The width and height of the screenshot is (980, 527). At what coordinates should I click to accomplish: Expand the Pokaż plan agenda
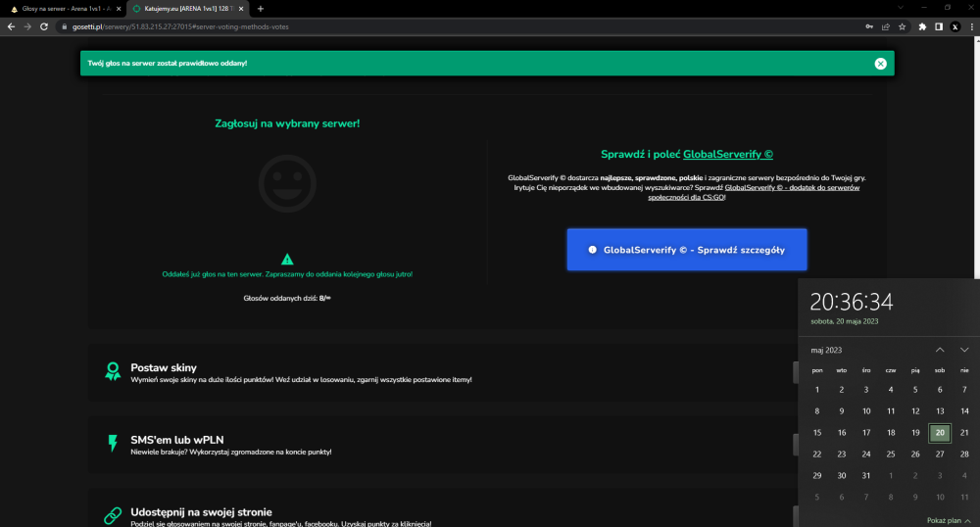point(949,520)
